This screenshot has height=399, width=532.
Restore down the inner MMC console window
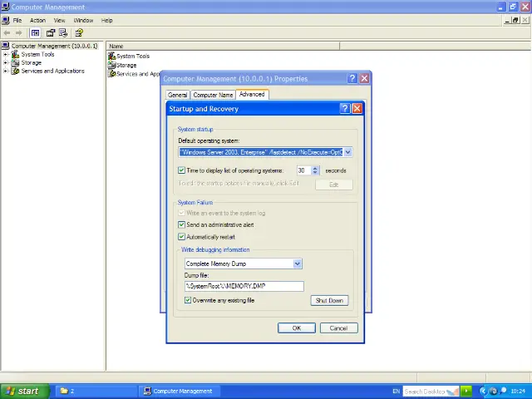click(515, 20)
